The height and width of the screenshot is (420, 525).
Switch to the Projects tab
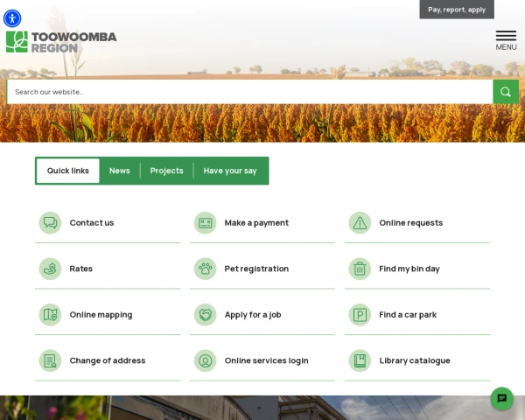click(167, 171)
